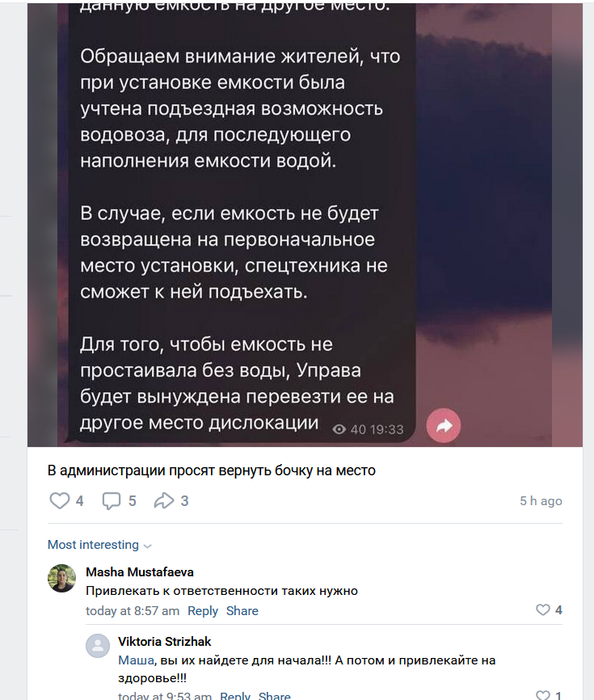Click the Маша mention link
The height and width of the screenshot is (700, 594).
coord(136,660)
